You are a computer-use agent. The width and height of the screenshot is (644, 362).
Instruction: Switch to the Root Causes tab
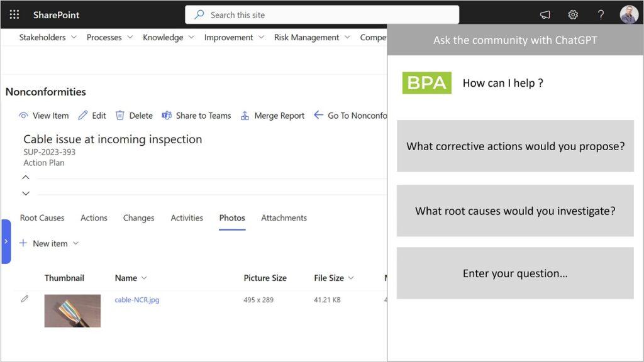click(42, 218)
